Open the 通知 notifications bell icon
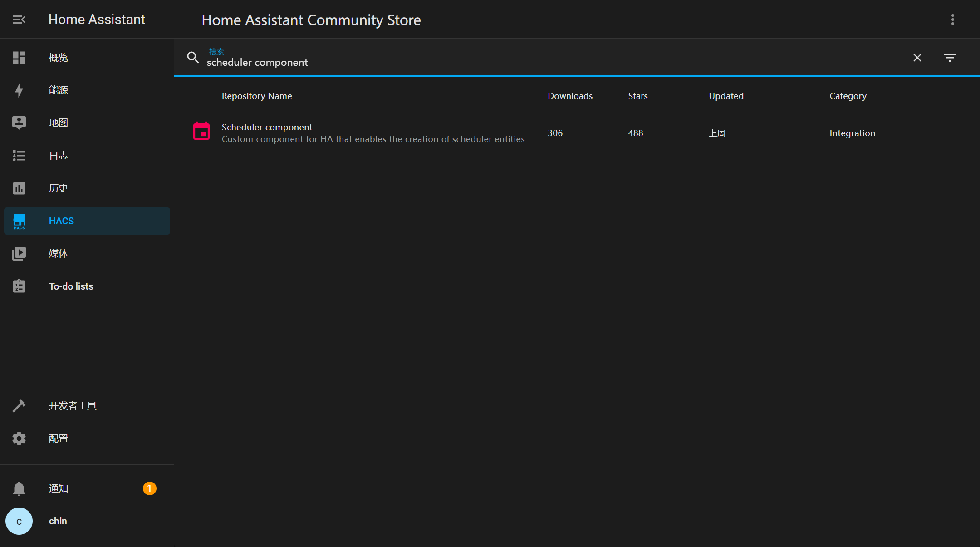Screen dimensions: 980x547 click(19, 488)
